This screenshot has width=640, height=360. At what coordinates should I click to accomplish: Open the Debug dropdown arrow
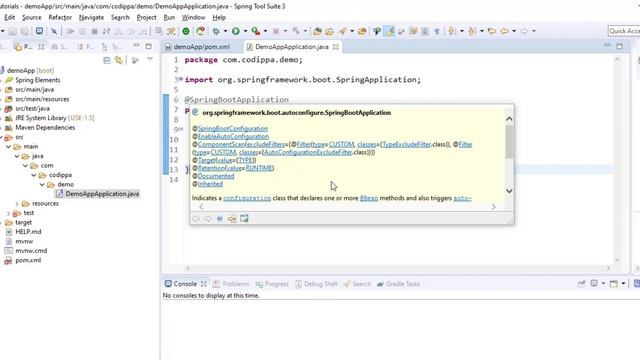(x=225, y=31)
